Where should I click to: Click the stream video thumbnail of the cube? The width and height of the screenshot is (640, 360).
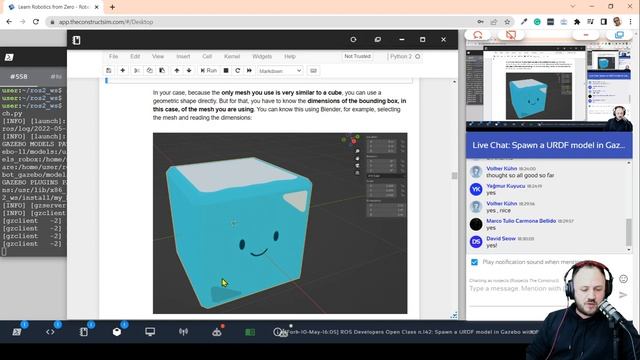538,96
